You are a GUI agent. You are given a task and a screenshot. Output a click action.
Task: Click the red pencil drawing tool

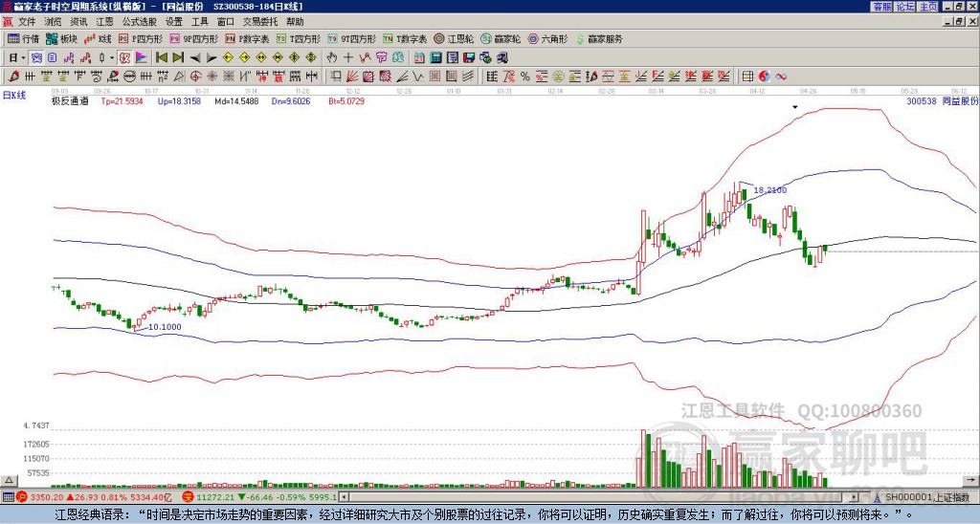click(x=13, y=76)
